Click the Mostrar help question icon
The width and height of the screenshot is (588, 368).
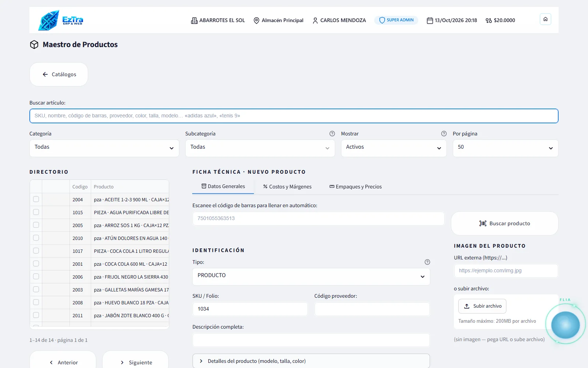click(444, 134)
